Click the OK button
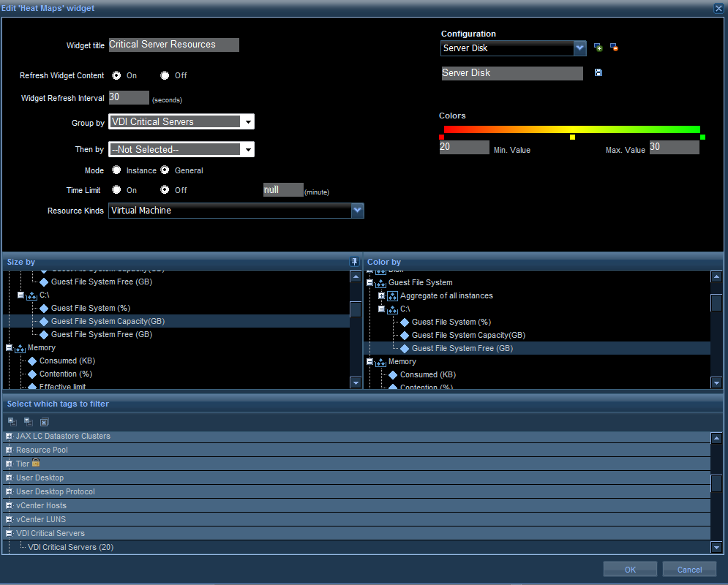 pos(630,570)
